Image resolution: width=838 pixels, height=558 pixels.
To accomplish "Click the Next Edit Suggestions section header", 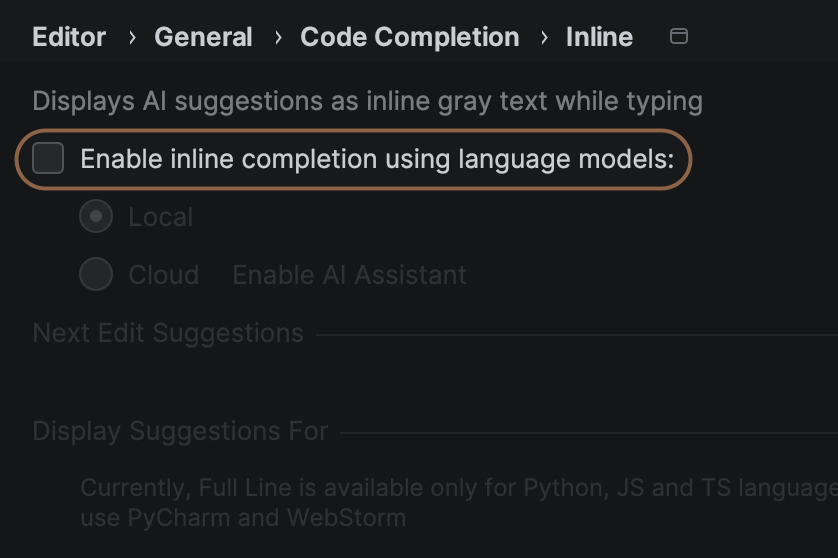I will tap(168, 334).
